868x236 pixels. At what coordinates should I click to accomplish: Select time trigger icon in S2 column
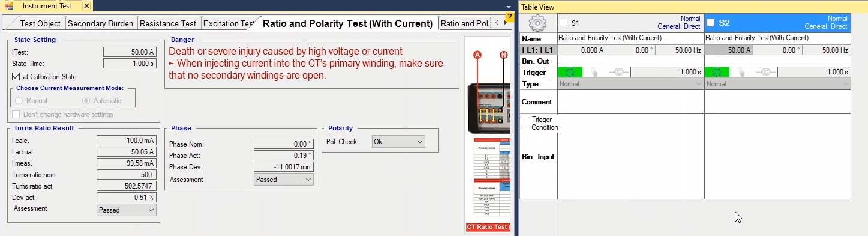pyautogui.click(x=717, y=72)
